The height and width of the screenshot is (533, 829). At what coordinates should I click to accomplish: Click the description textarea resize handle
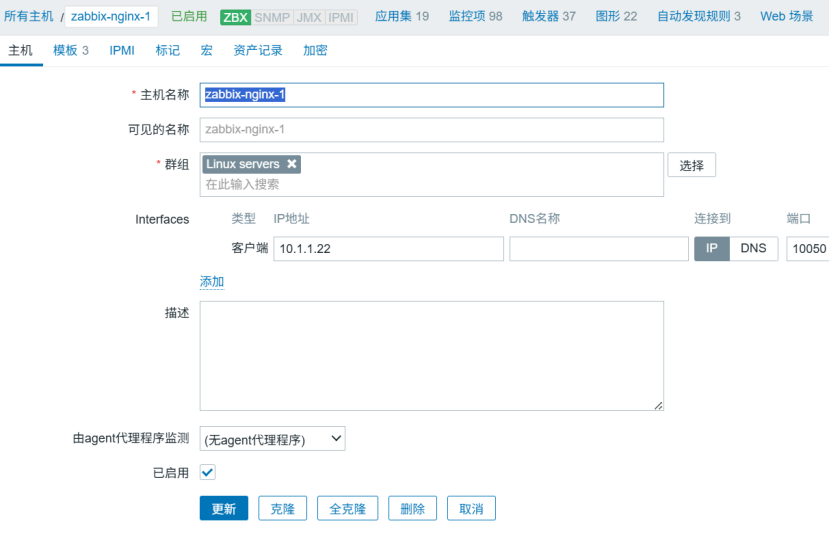(x=658, y=406)
